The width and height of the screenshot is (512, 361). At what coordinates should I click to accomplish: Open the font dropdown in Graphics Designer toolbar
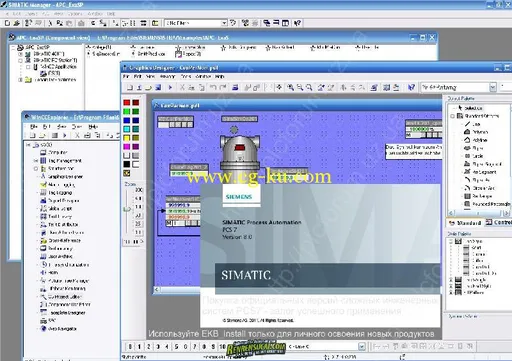tap(493, 87)
